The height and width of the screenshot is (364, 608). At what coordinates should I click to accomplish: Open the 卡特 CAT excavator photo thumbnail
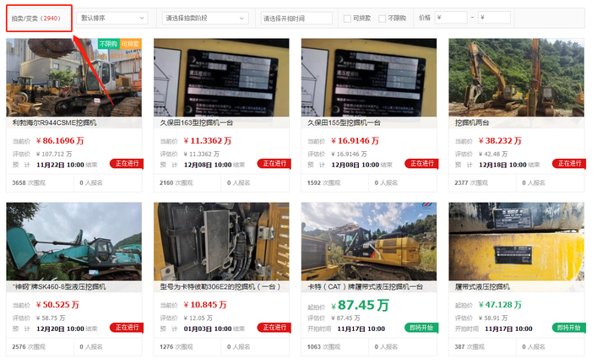(x=369, y=242)
